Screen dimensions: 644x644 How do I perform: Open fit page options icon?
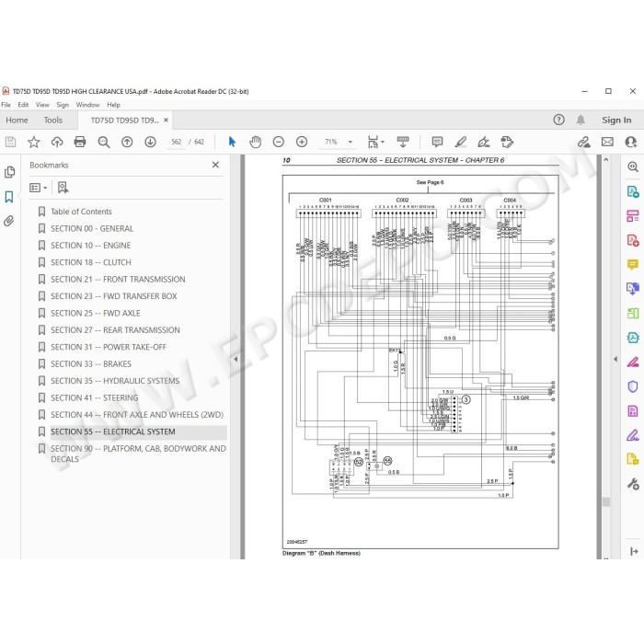pyautogui.click(x=375, y=142)
